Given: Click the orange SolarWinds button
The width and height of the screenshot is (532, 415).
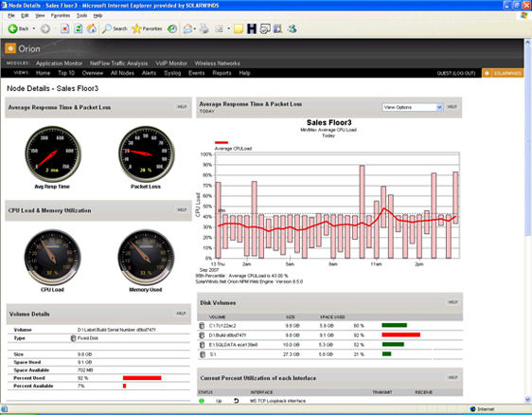Looking at the screenshot, I should (x=503, y=73).
